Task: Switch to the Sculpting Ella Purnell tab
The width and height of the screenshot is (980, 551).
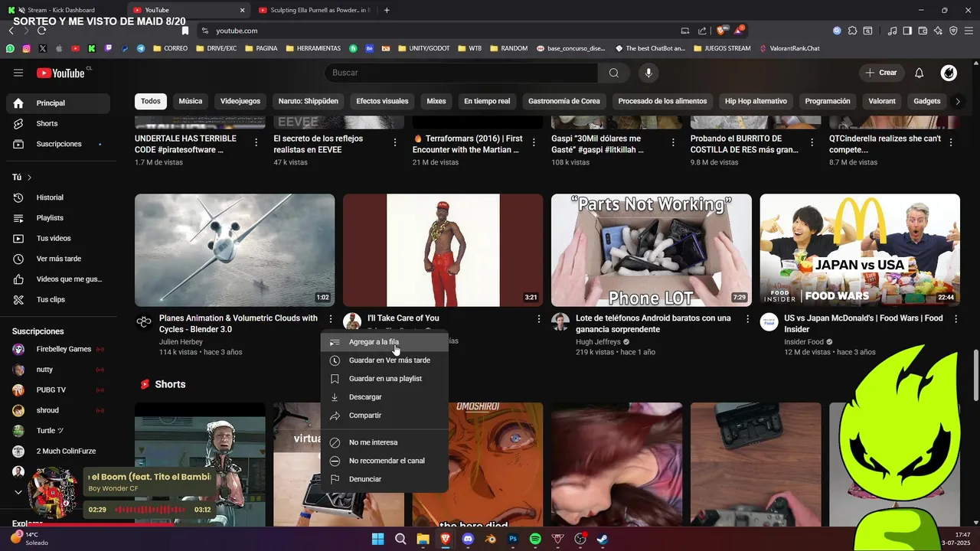Action: coord(313,10)
